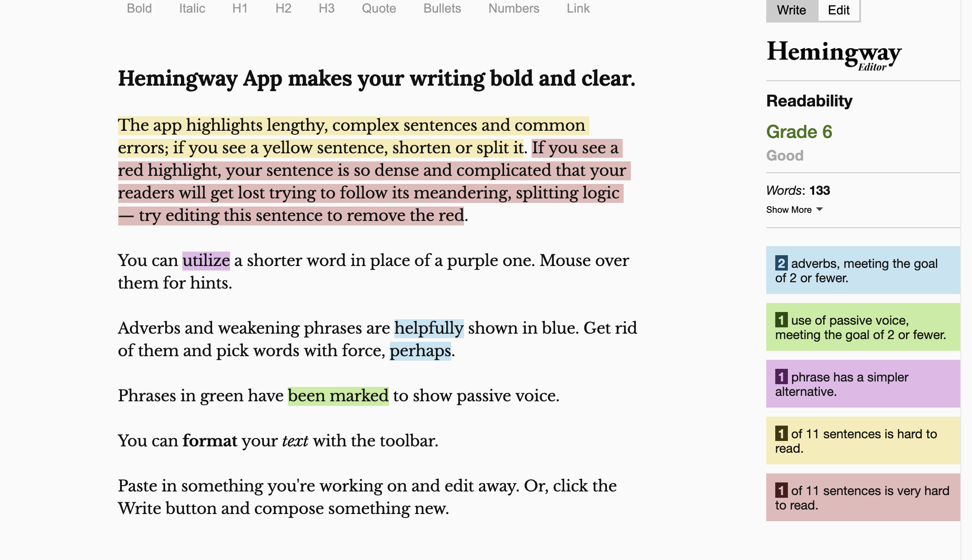Click the Link toolbar icon
The width and height of the screenshot is (972, 560).
pyautogui.click(x=578, y=9)
